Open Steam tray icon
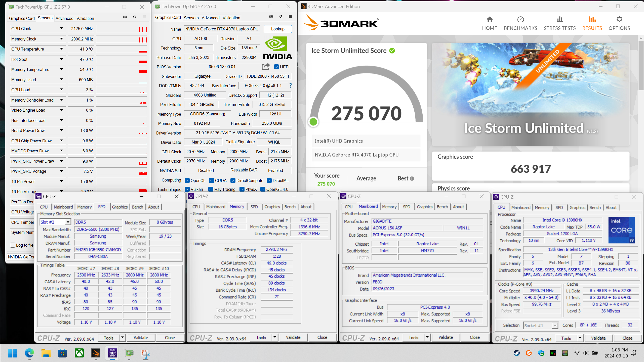The width and height of the screenshot is (644, 362). pyautogui.click(x=517, y=353)
